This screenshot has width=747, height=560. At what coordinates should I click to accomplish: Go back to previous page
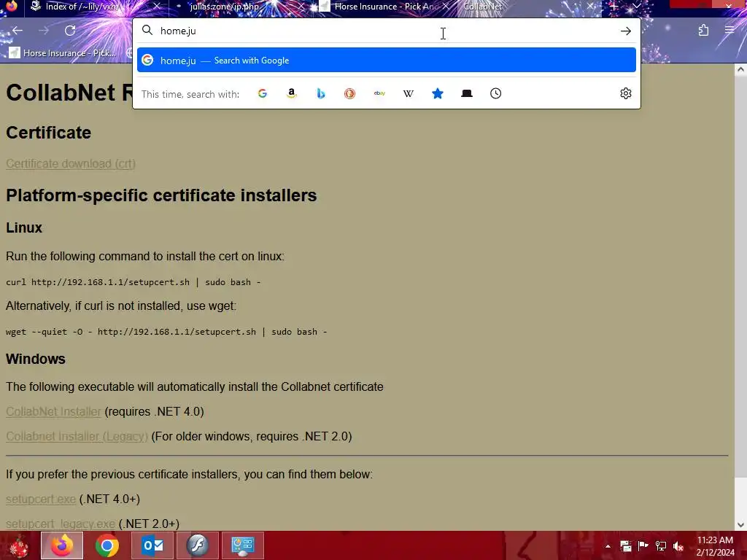click(x=18, y=31)
